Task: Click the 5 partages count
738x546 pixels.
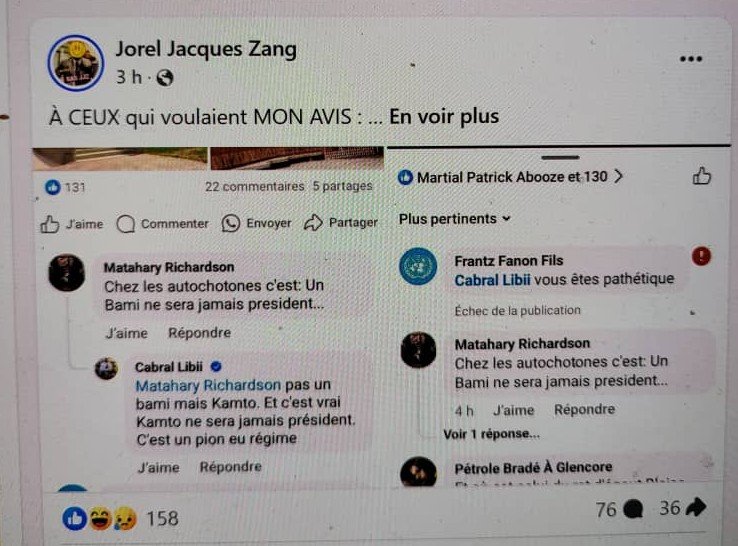Action: pyautogui.click(x=343, y=186)
